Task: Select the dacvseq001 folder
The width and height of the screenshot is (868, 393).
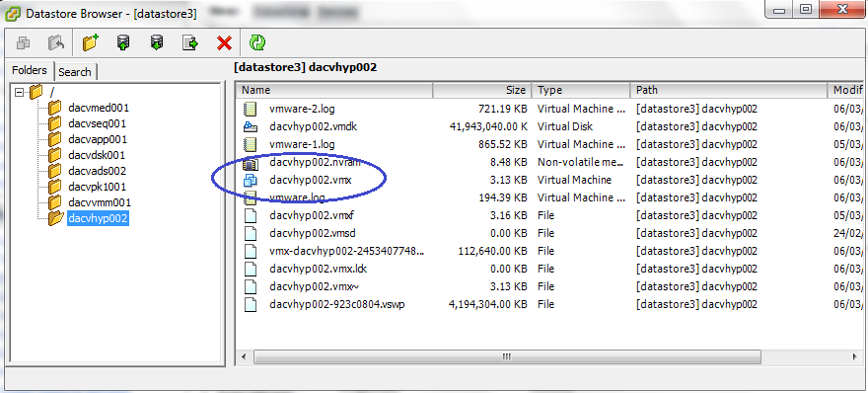Action: tap(97, 123)
